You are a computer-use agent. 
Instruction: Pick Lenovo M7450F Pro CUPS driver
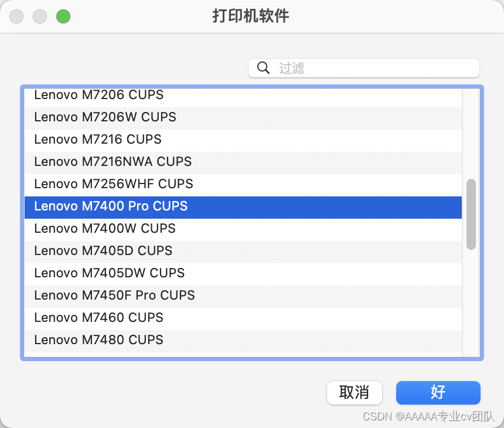tap(243, 297)
